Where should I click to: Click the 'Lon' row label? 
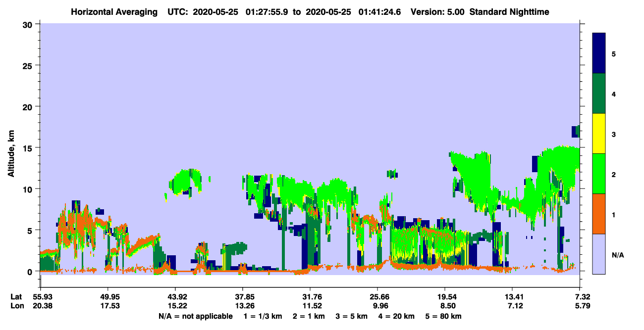[16, 306]
